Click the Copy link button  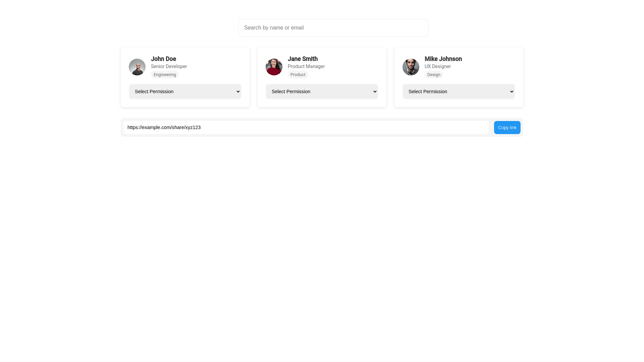[507, 128]
